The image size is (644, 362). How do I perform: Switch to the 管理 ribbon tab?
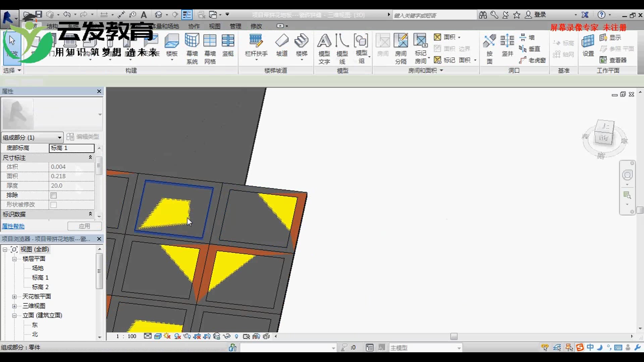(x=236, y=26)
